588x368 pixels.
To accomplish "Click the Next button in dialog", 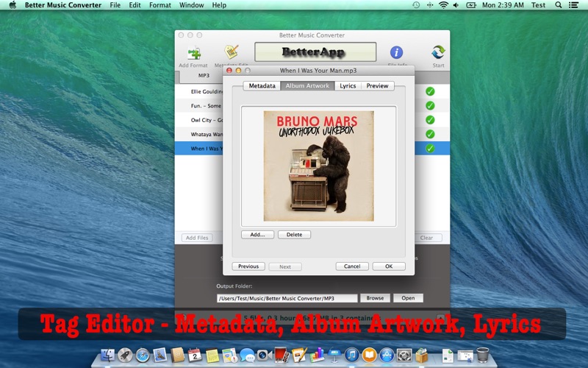I will coord(285,266).
